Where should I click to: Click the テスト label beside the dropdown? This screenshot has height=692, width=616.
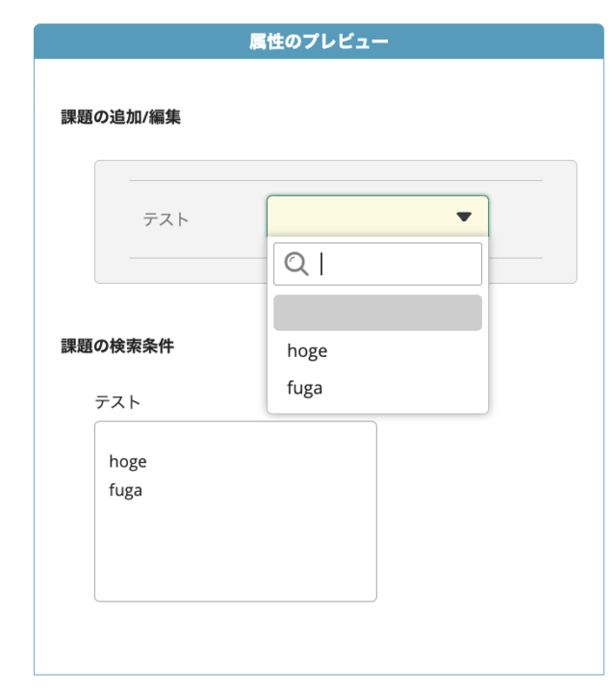point(166,219)
